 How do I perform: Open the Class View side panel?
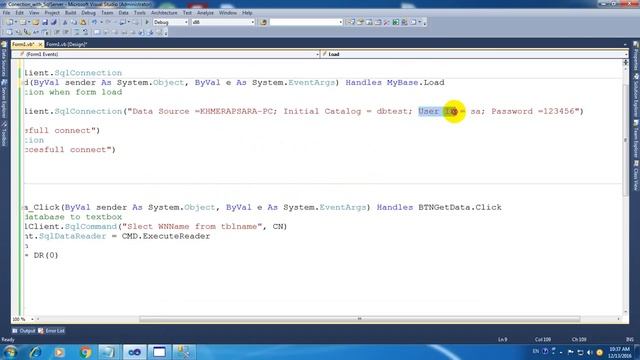[636, 176]
